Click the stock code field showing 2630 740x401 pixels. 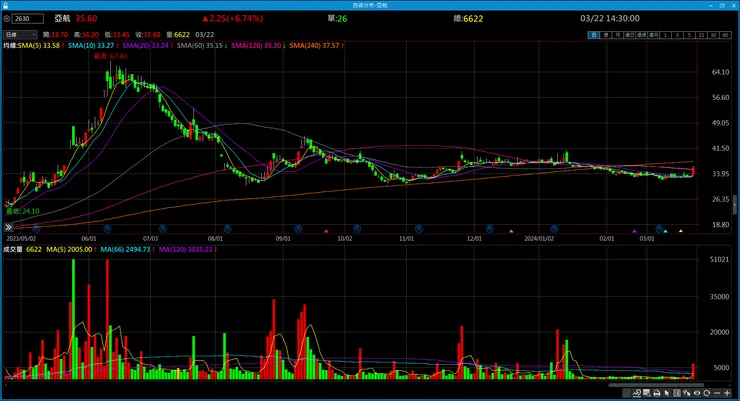(x=28, y=18)
